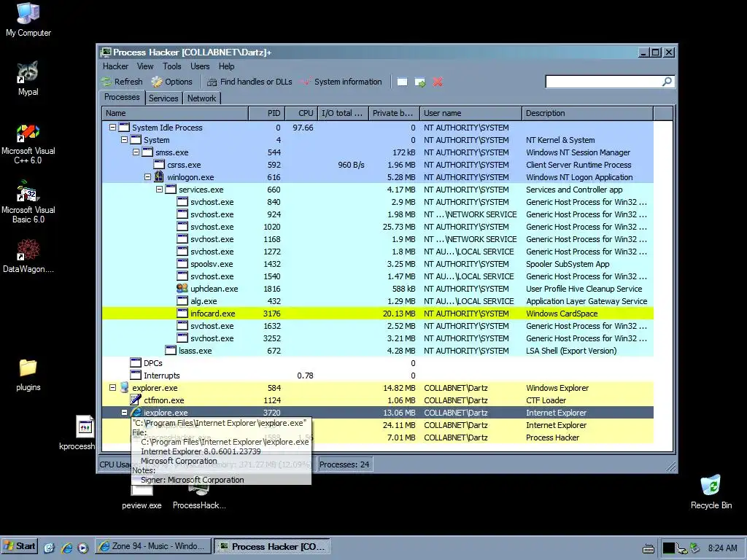Switch to the Services tab
Screen dimensions: 747x560
[x=163, y=98]
